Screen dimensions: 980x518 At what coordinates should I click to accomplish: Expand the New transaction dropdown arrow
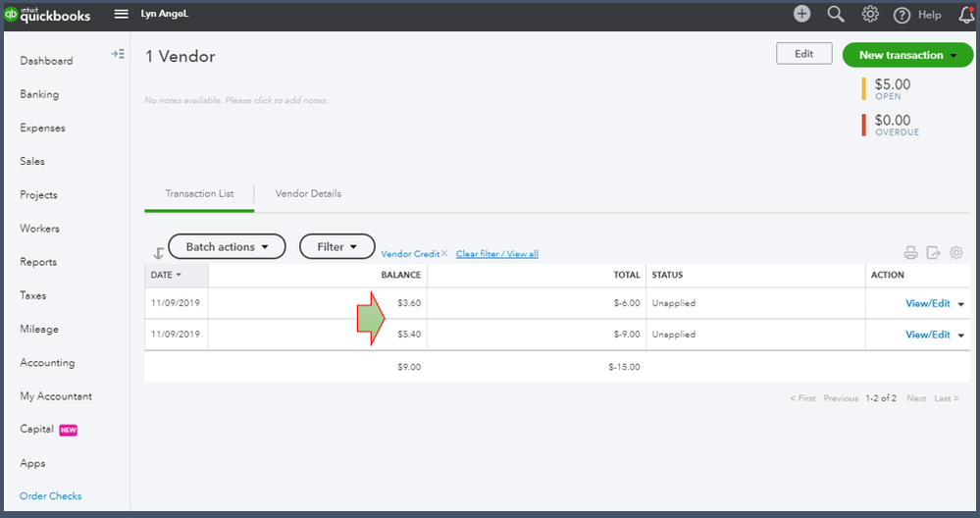tap(954, 56)
